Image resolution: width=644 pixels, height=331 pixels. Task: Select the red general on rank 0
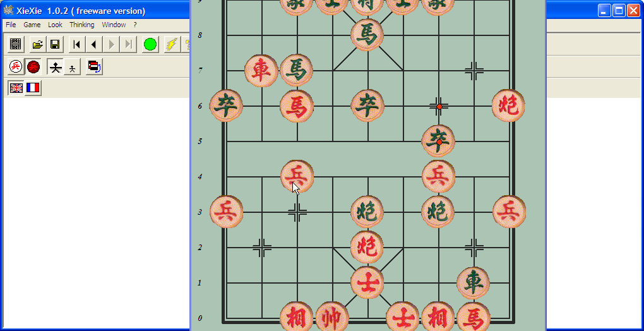[332, 318]
